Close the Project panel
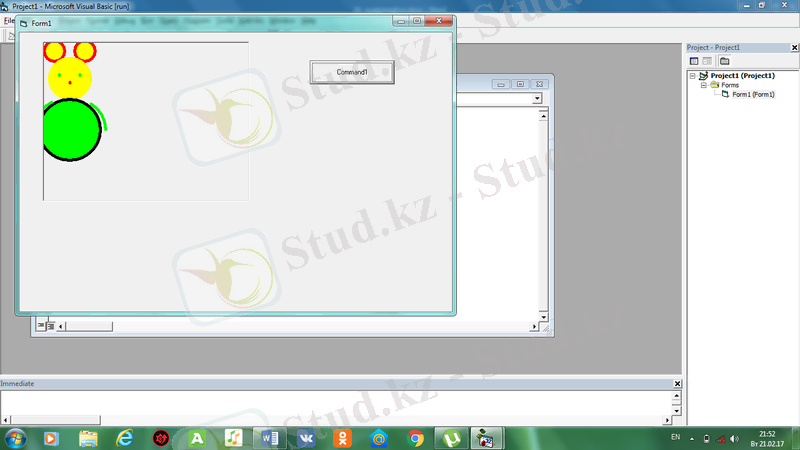800x450 pixels. (794, 47)
